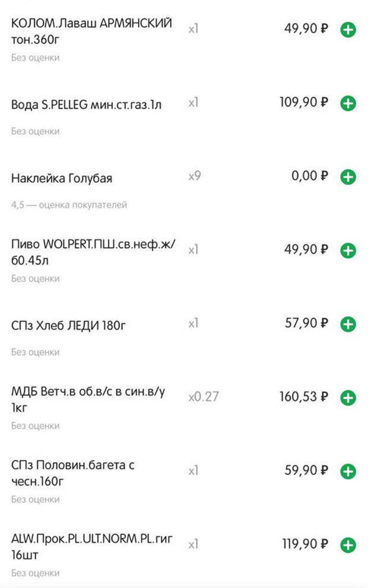The width and height of the screenshot is (368, 588).
Task: Add КОЛОМ.Лаваш АРМЯНСКИЙ with green plus
Action: pos(348,30)
